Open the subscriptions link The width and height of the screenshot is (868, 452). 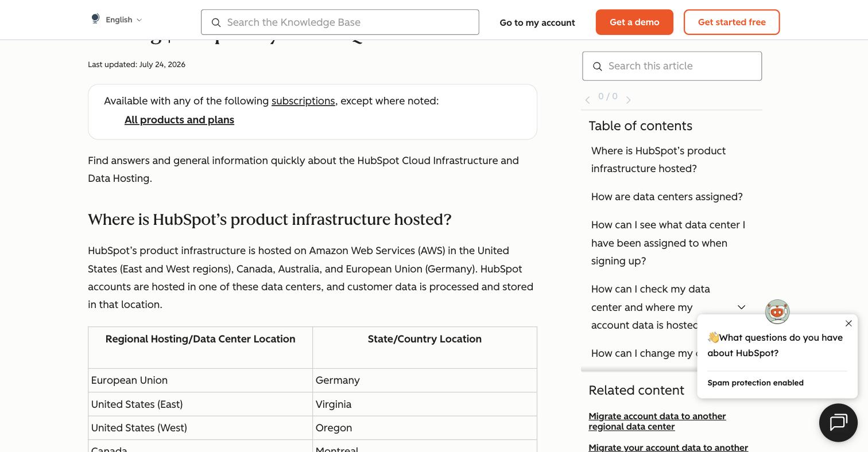tap(303, 101)
